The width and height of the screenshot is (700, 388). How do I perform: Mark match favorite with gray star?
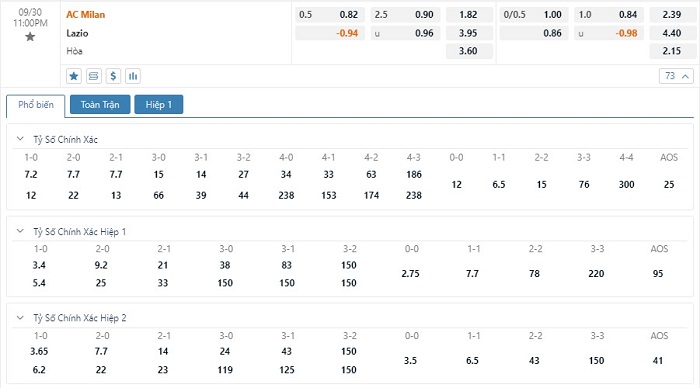30,37
